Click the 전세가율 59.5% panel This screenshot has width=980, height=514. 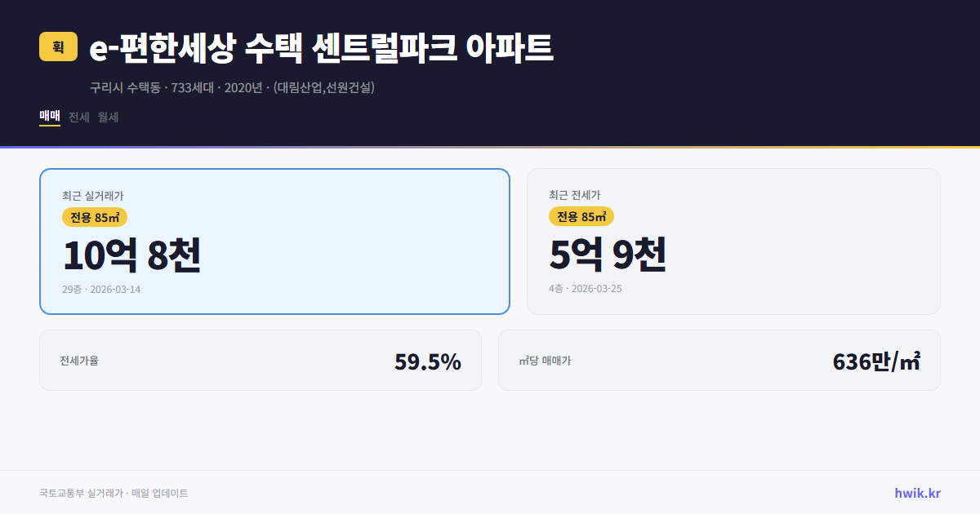point(261,360)
